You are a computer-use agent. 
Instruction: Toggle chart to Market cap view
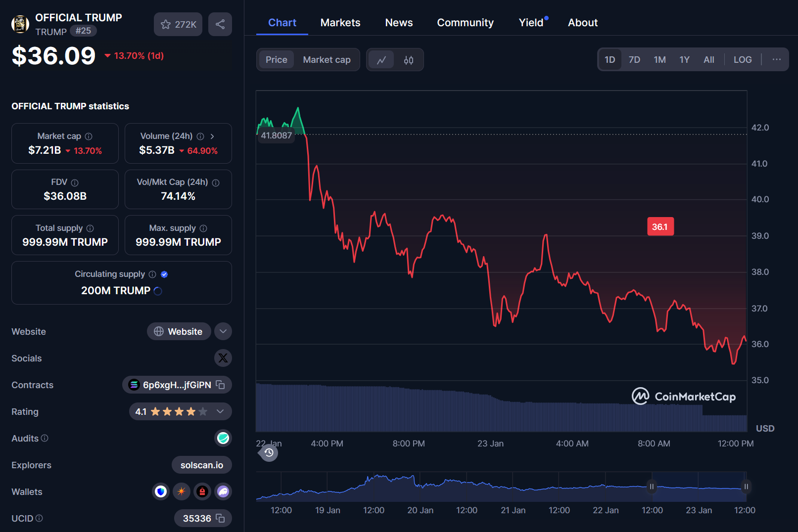[327, 60]
